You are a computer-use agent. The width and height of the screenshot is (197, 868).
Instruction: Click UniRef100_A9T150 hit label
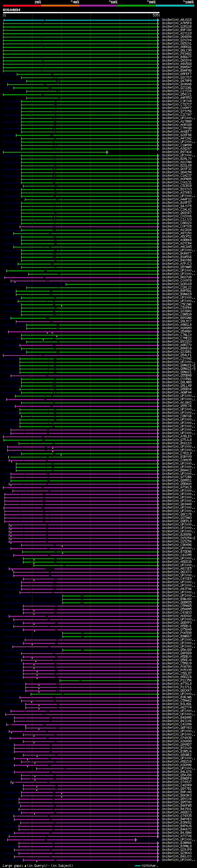pos(177,233)
